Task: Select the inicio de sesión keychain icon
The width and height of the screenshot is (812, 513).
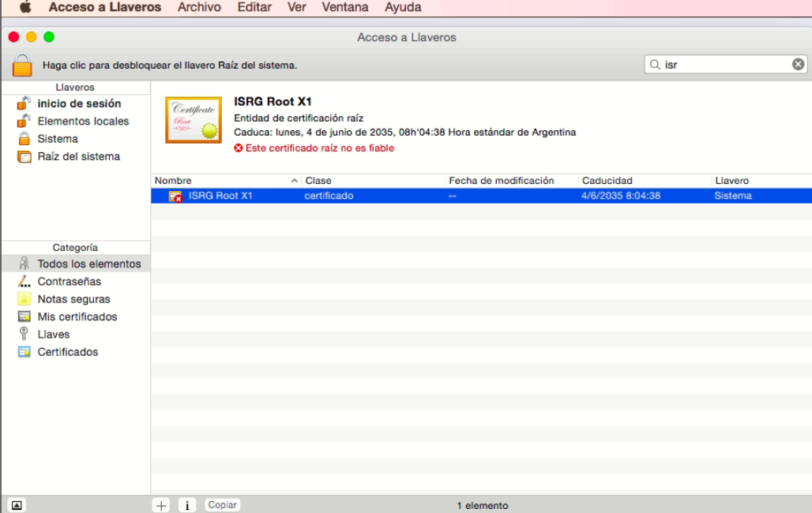Action: pyautogui.click(x=24, y=103)
